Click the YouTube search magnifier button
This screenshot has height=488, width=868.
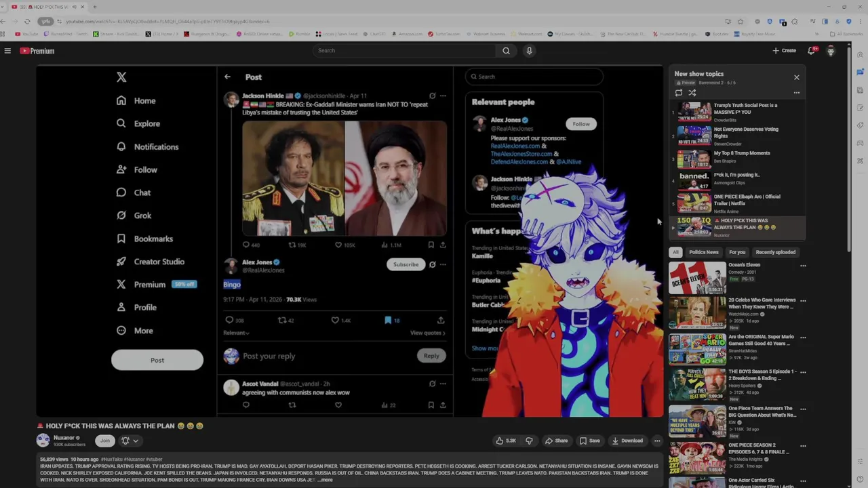point(506,51)
